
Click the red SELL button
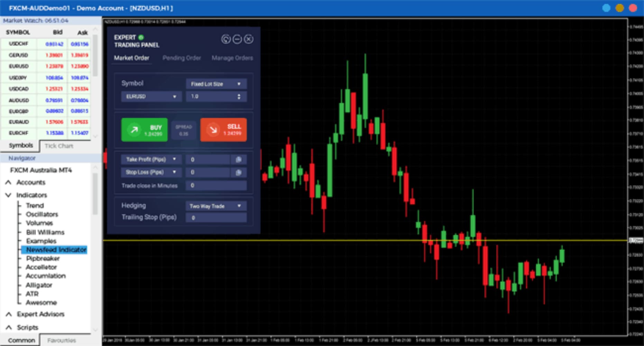point(223,130)
